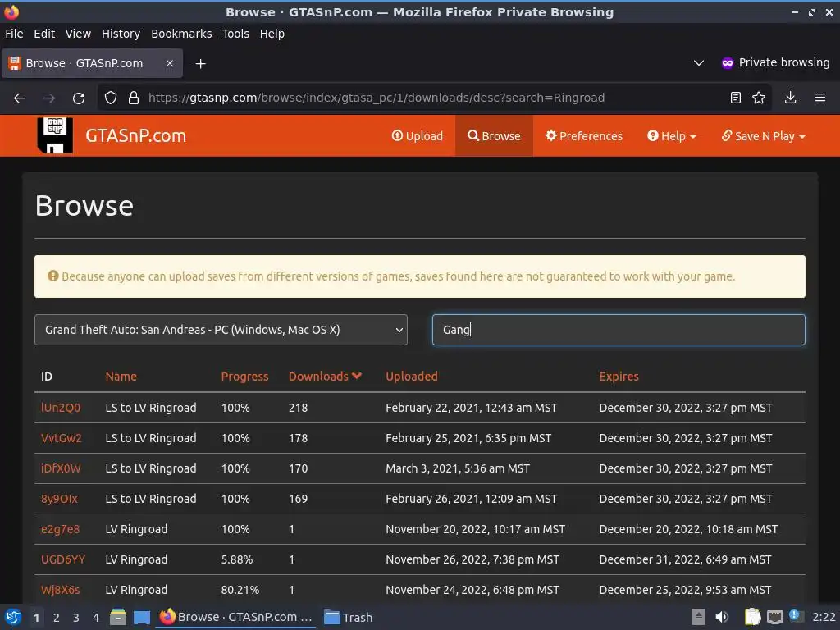Switch to workspace 3 in taskbar
The height and width of the screenshot is (630, 840).
[76, 618]
